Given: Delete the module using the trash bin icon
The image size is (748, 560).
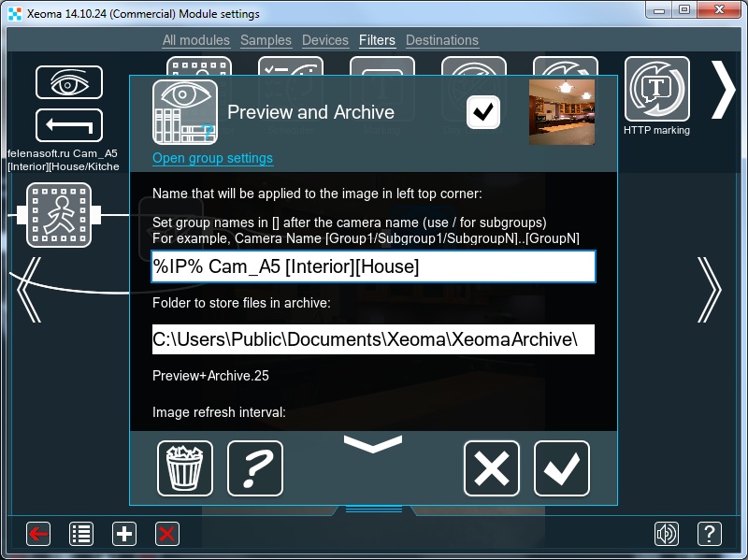Looking at the screenshot, I should click(x=185, y=468).
